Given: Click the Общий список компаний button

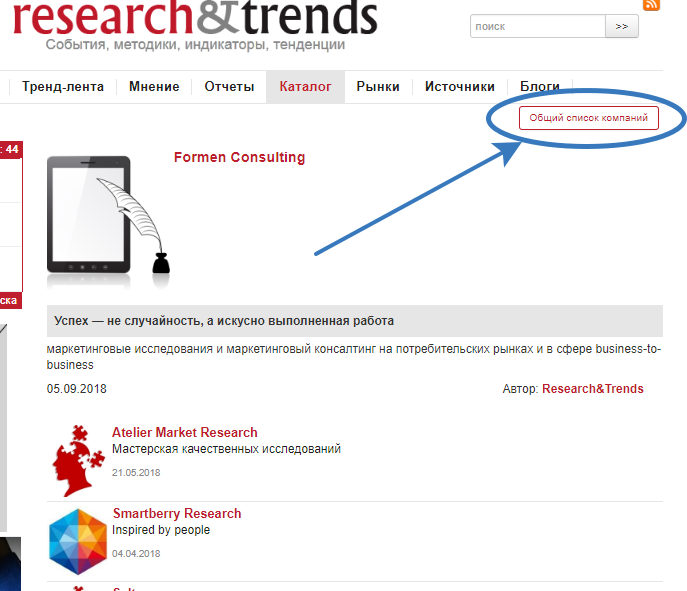Looking at the screenshot, I should tap(588, 118).
